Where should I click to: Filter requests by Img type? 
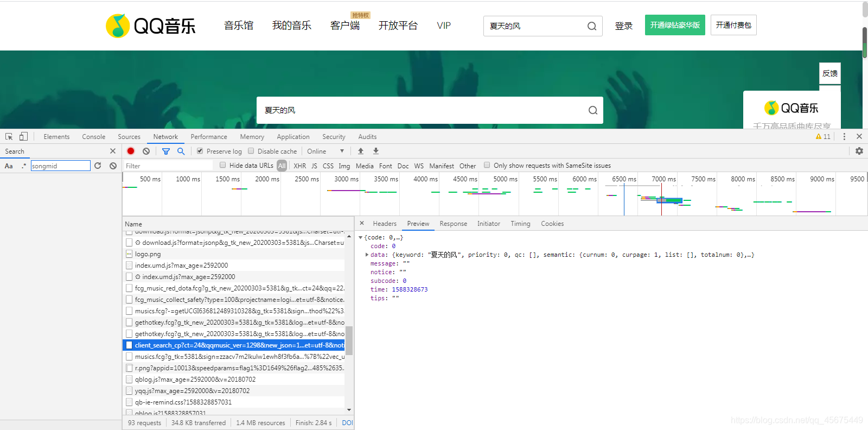coord(344,166)
